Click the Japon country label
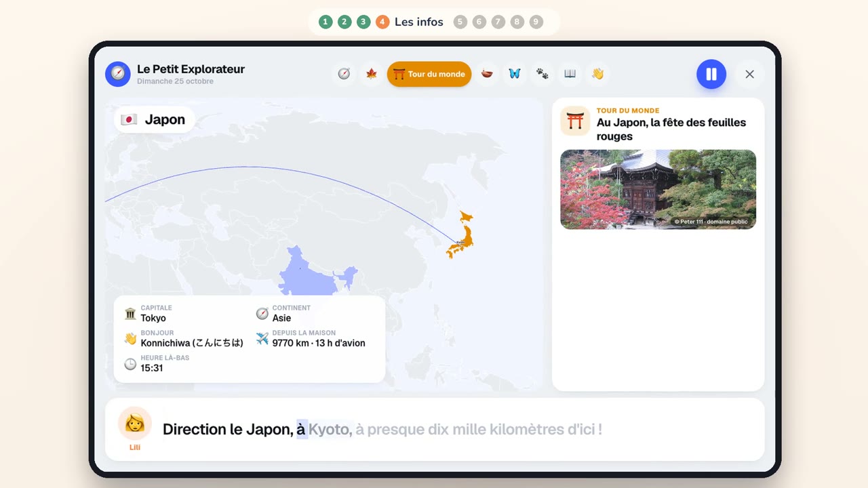 (155, 119)
